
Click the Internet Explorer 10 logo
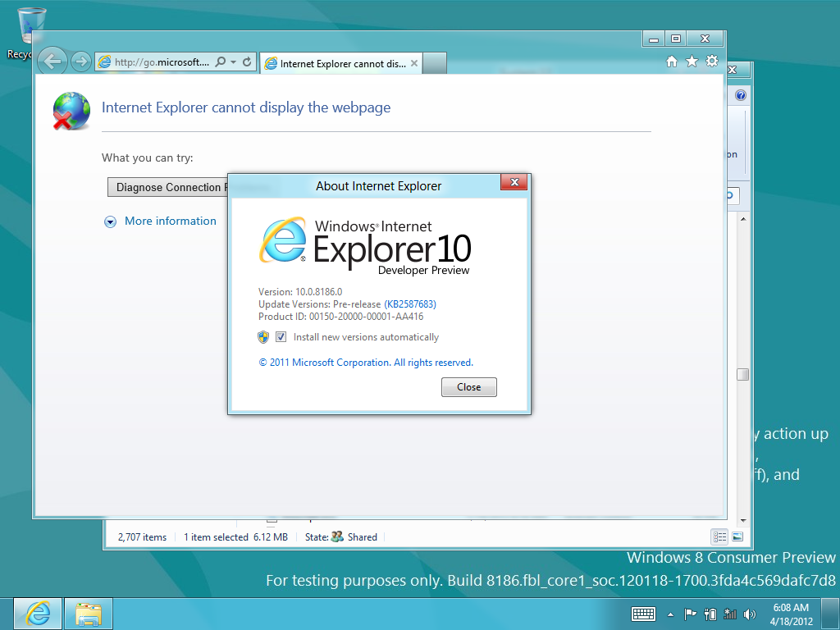[365, 245]
